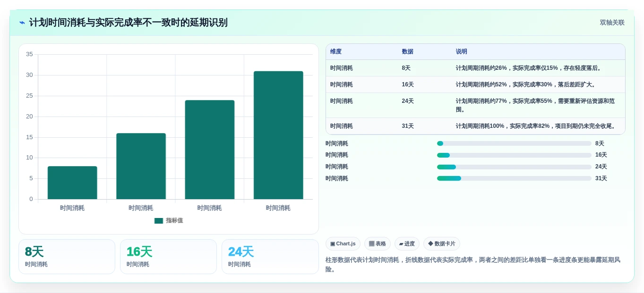Click the grid icon in 表格 chip
The image size is (644, 293).
[371, 244]
